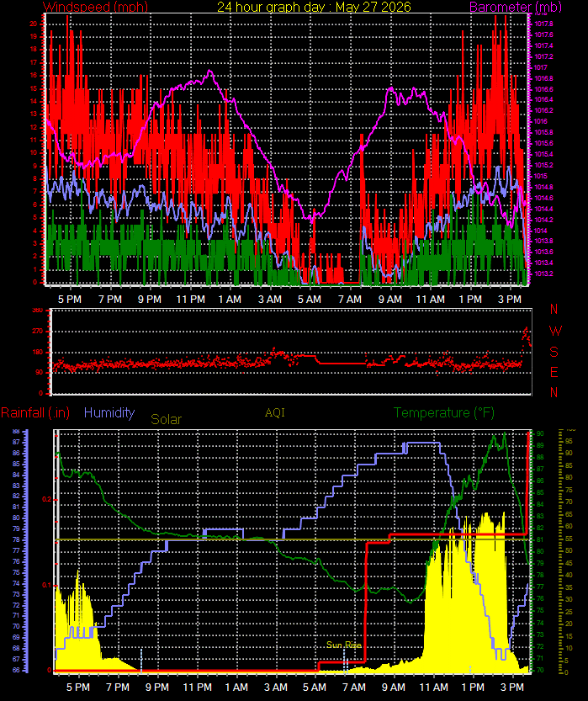
Task: Click '1017' on the barometer axis
Action: tap(541, 67)
